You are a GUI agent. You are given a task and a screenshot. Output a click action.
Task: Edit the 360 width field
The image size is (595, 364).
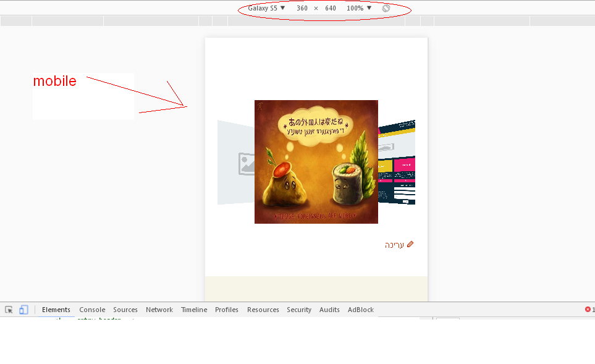(302, 8)
